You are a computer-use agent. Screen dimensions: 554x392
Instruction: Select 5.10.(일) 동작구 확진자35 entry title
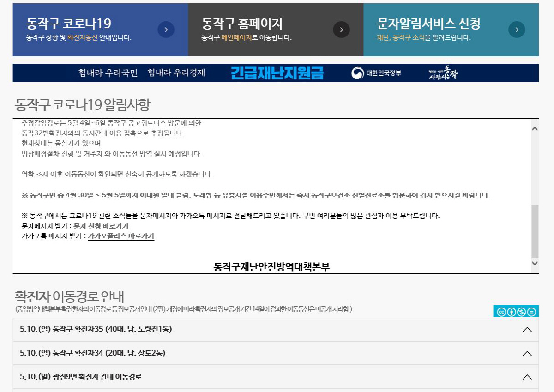(x=96, y=330)
